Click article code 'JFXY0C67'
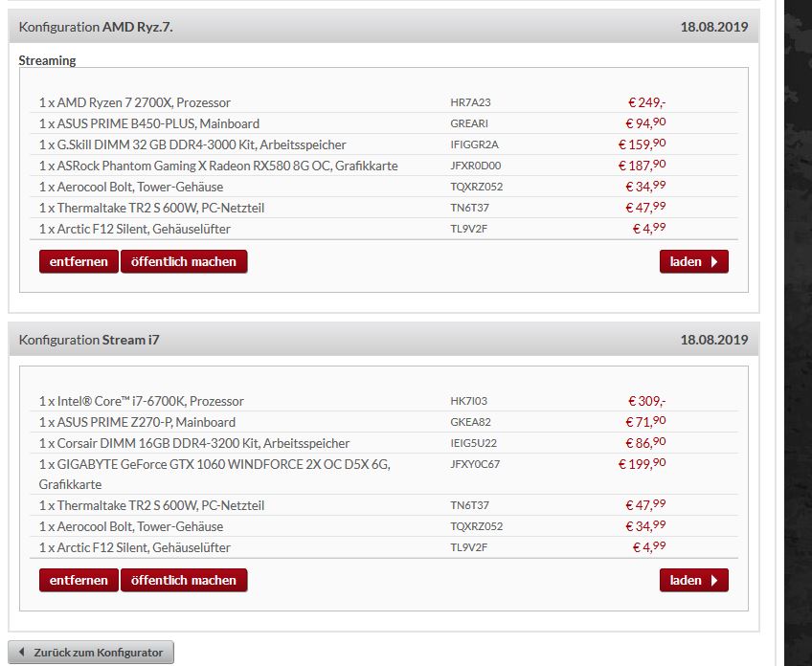The width and height of the screenshot is (812, 666). (475, 464)
